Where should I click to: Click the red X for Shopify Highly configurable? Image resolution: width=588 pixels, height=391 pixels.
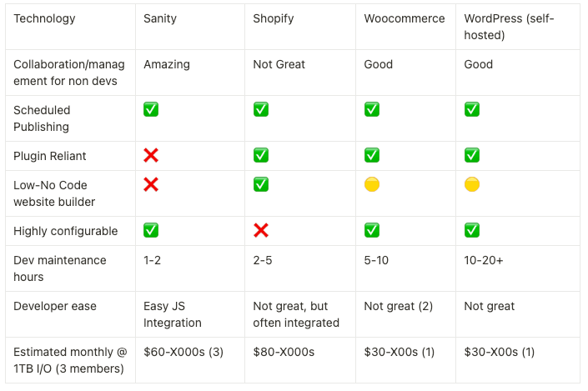pos(261,230)
